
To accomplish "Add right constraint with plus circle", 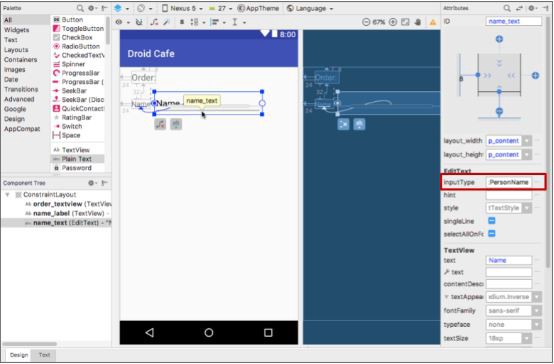I will (x=535, y=75).
